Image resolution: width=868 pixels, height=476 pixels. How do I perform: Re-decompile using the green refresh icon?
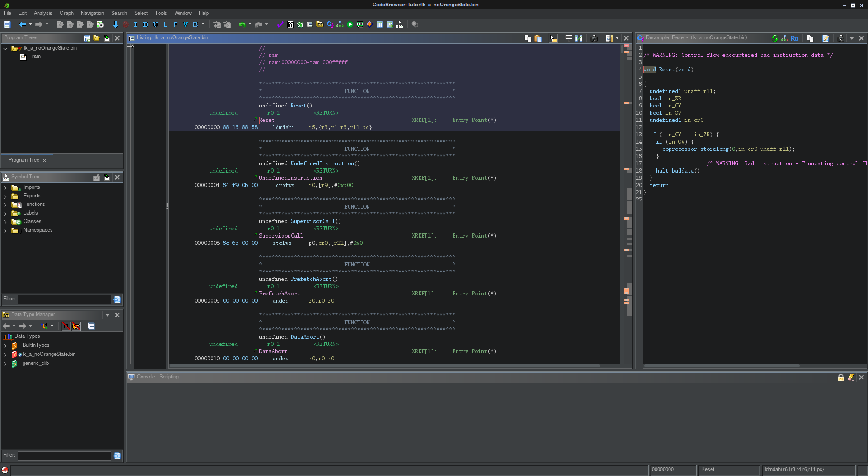(x=775, y=38)
